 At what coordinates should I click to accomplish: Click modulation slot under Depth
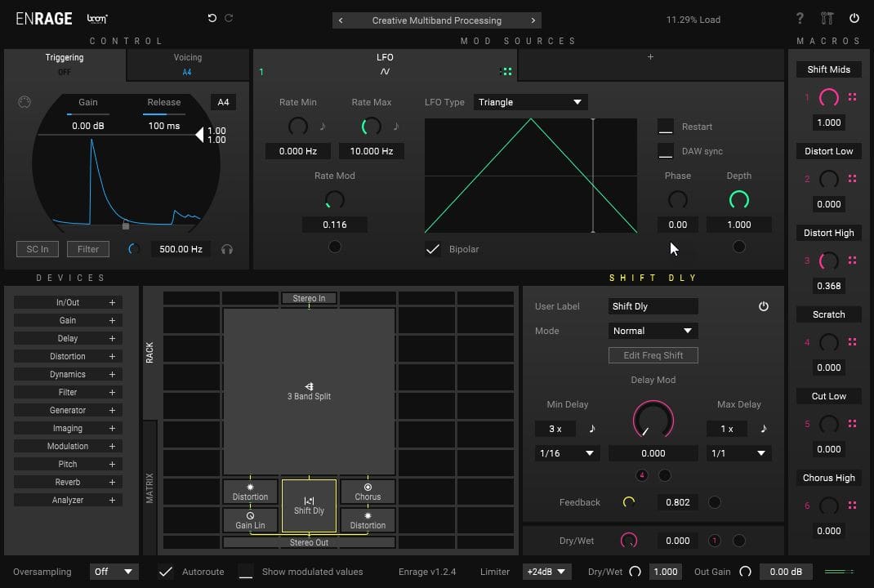739,247
